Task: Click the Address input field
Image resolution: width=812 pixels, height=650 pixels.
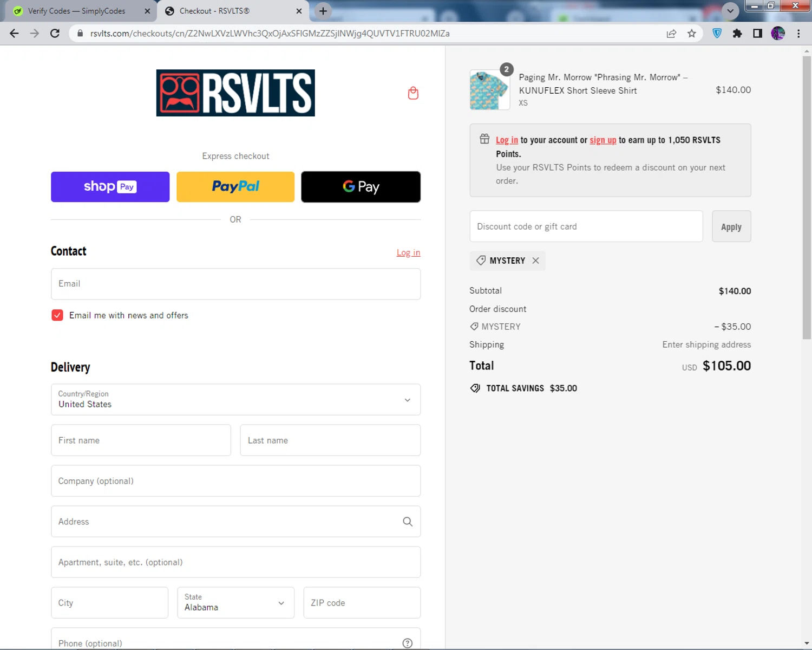Action: coord(235,522)
